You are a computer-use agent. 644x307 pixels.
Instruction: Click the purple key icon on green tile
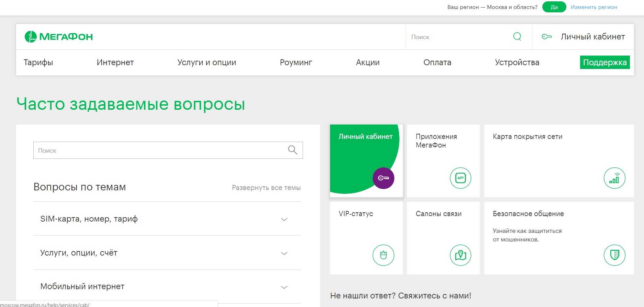383,178
